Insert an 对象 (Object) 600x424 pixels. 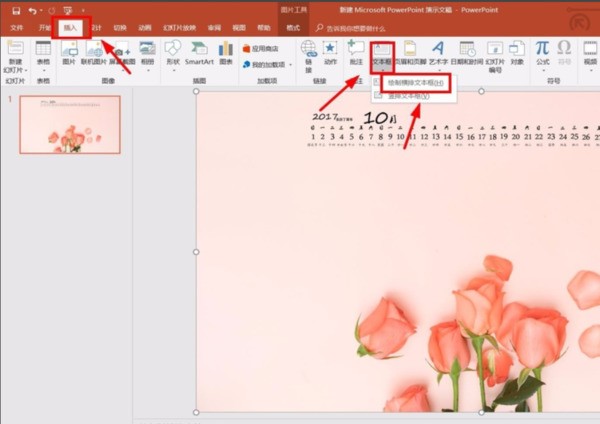[x=517, y=53]
